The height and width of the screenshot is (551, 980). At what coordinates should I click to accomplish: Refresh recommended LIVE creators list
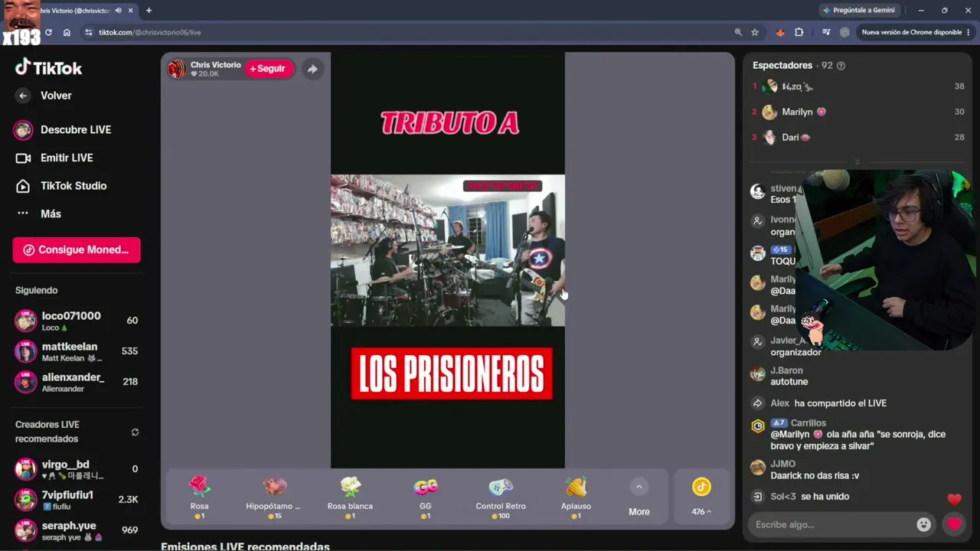(x=135, y=432)
